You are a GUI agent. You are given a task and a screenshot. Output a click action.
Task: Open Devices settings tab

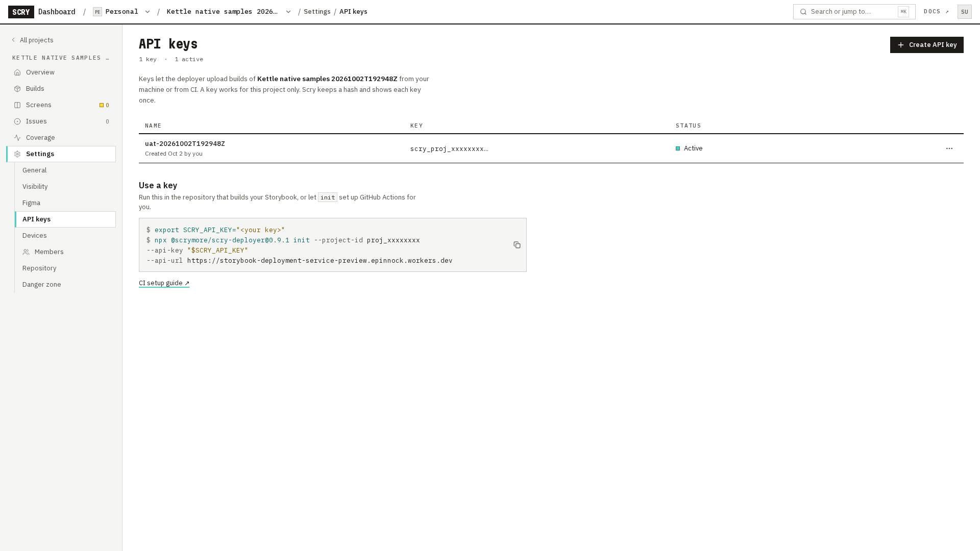tap(65, 236)
